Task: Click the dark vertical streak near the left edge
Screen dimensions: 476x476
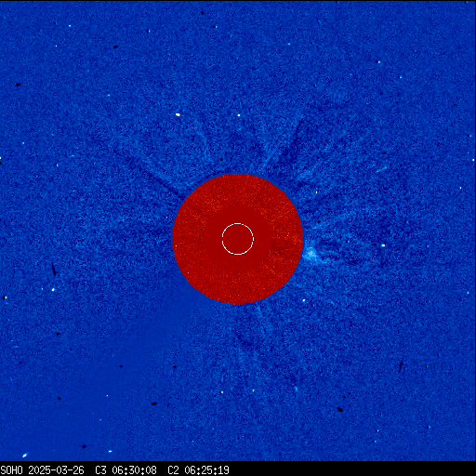Action: pos(54,269)
